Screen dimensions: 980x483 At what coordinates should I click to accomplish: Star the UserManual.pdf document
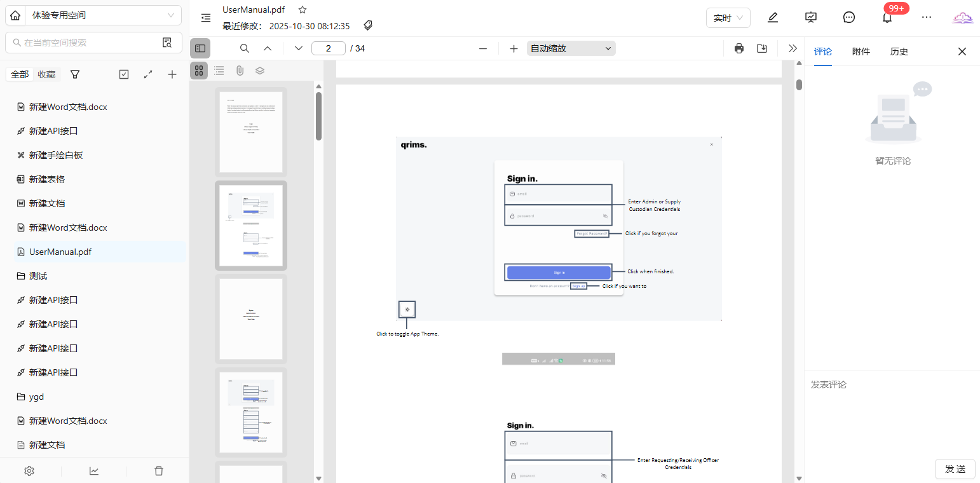click(303, 10)
